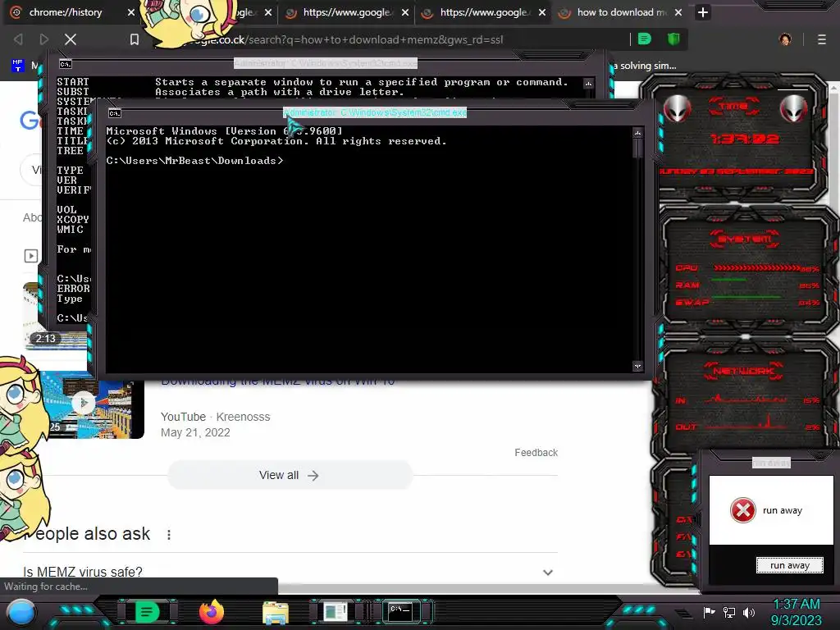Open a new browser tab with plus
The image size is (840, 630).
(x=703, y=12)
